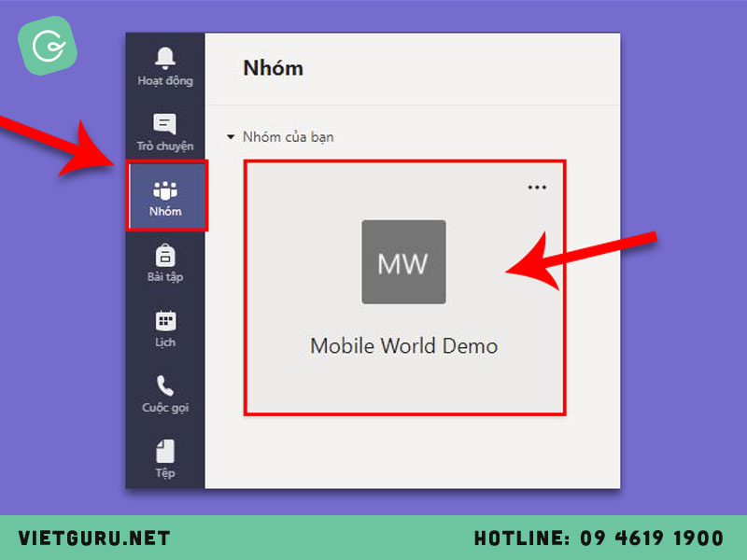Open the Tệp files section
747x560 pixels.
165,459
